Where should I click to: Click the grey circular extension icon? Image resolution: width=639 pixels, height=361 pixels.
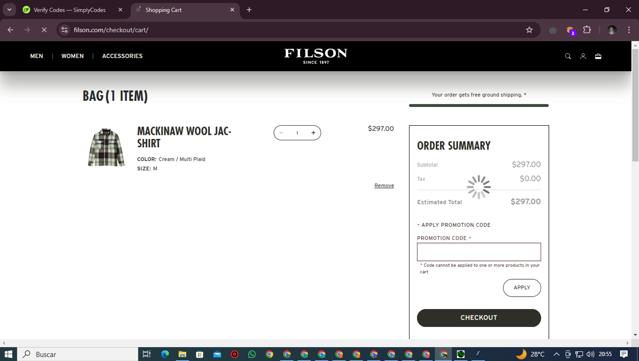coord(553,30)
